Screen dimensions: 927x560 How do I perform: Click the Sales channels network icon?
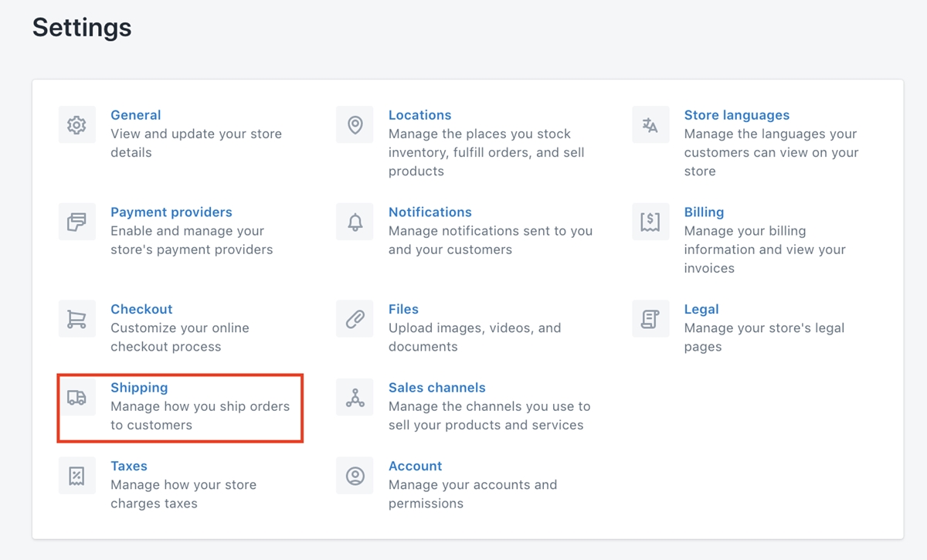coord(355,398)
